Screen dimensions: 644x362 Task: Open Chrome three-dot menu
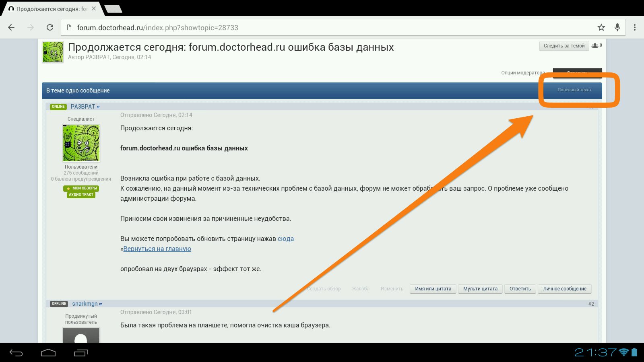click(x=635, y=27)
